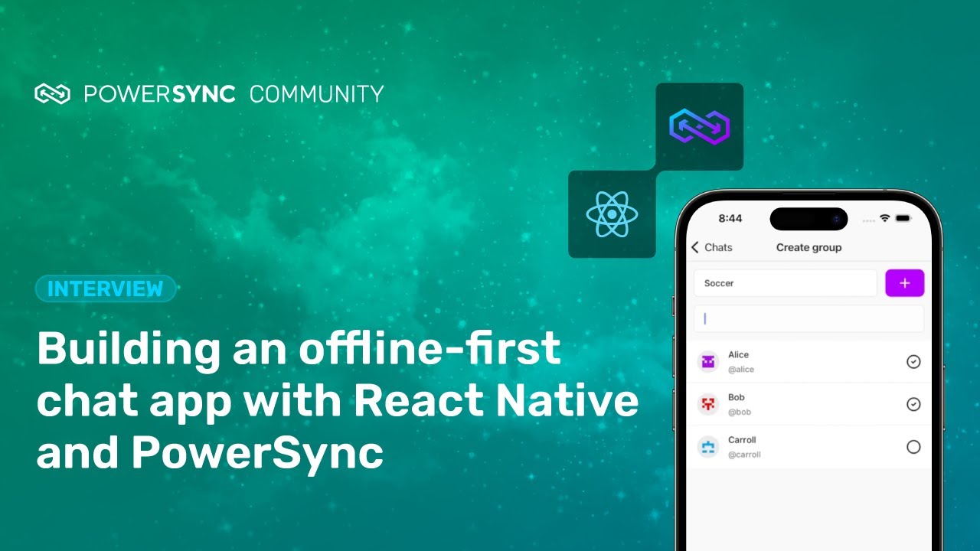The height and width of the screenshot is (551, 980).
Task: Click the PowerSync logo icon in the header
Action: (52, 94)
